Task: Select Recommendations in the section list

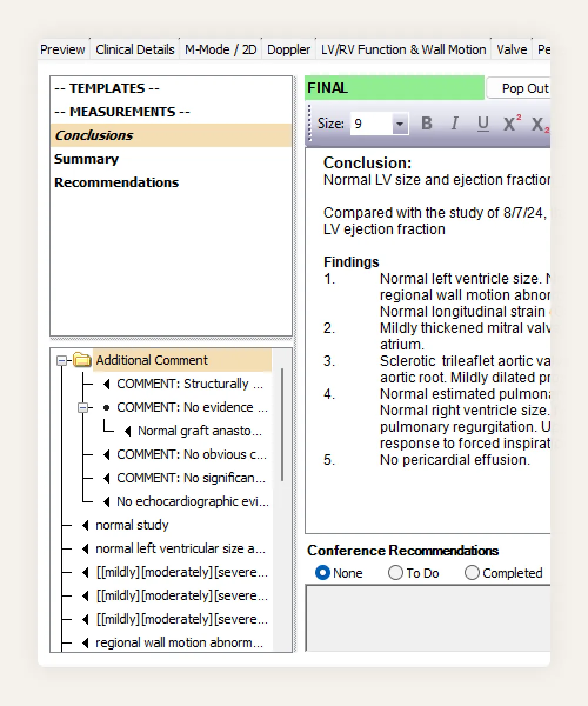Action: [171, 182]
